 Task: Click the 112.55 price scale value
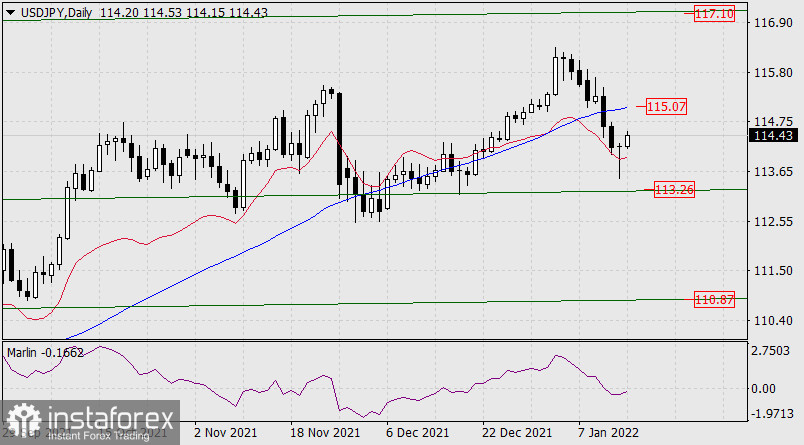(x=773, y=221)
